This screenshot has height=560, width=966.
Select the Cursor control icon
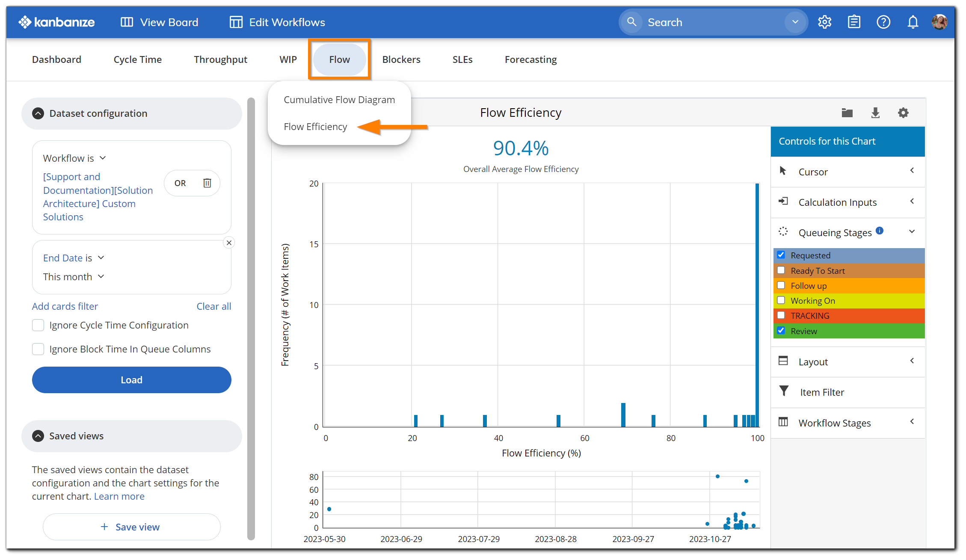point(784,171)
